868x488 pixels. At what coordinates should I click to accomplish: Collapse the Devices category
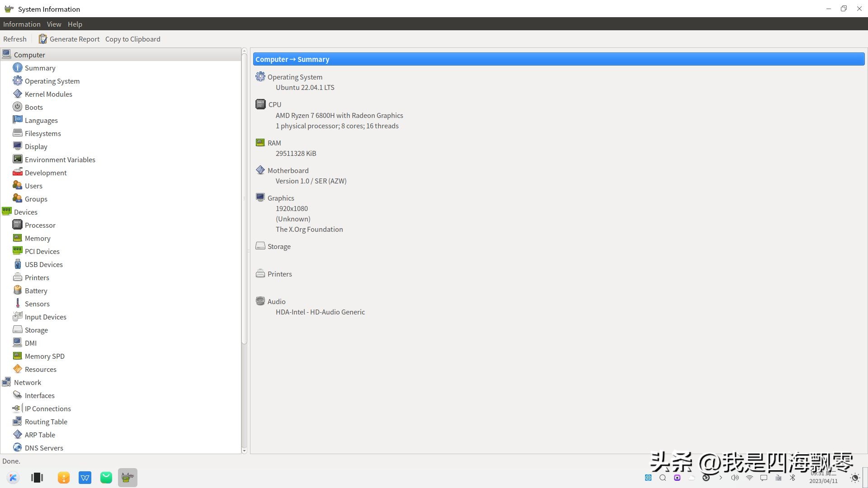tap(25, 212)
